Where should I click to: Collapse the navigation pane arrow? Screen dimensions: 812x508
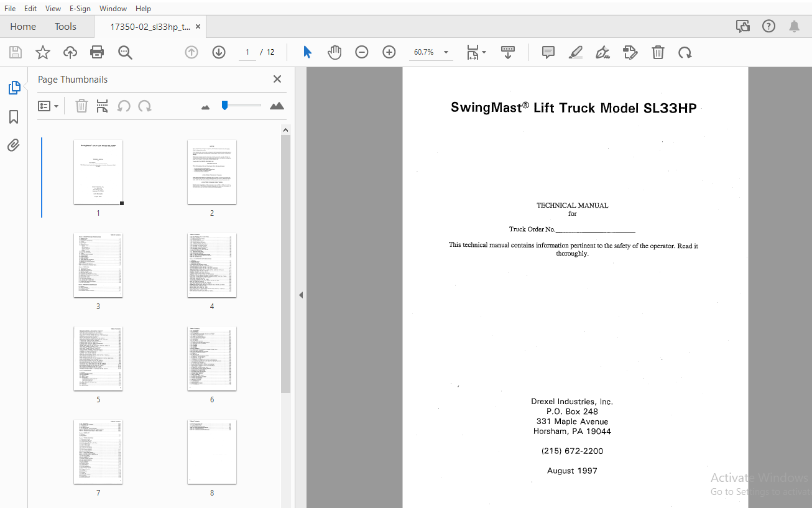(x=301, y=295)
